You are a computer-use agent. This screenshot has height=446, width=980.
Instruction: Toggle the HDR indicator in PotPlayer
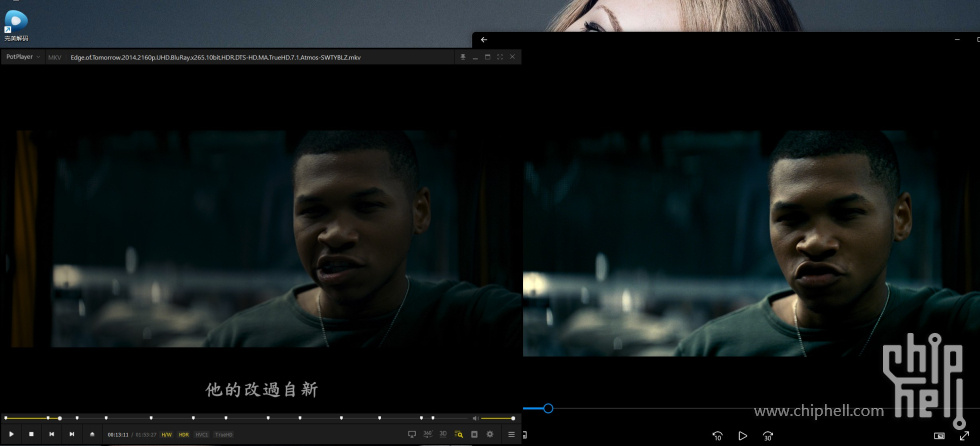pyautogui.click(x=184, y=435)
